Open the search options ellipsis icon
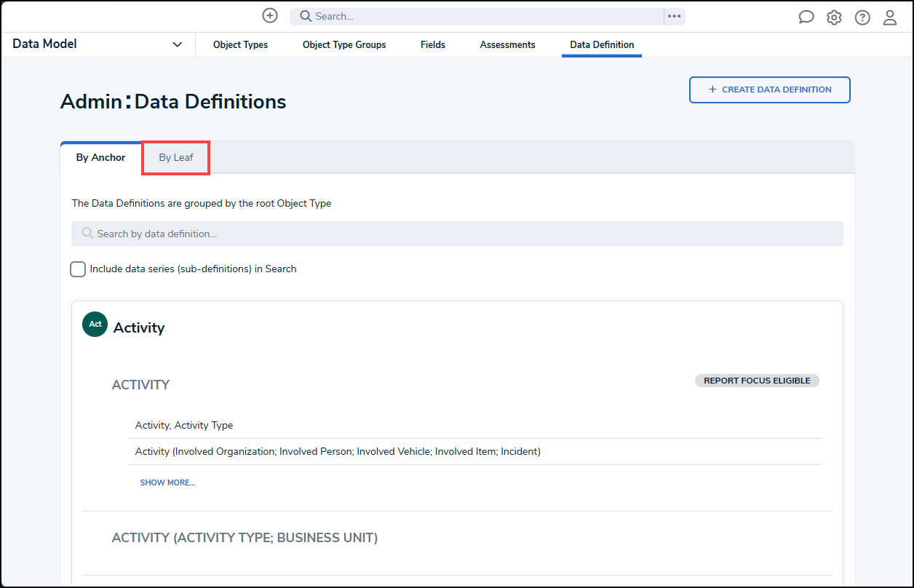 click(x=674, y=16)
